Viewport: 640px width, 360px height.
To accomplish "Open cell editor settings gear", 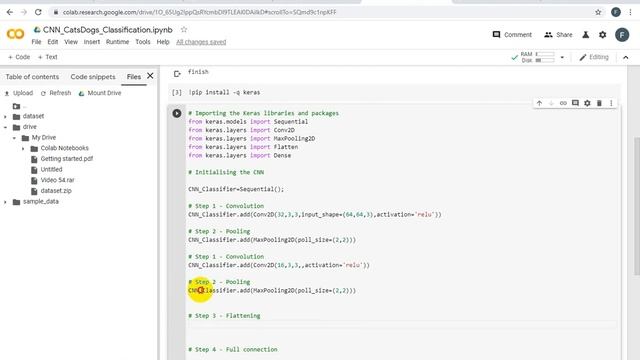I will (587, 103).
